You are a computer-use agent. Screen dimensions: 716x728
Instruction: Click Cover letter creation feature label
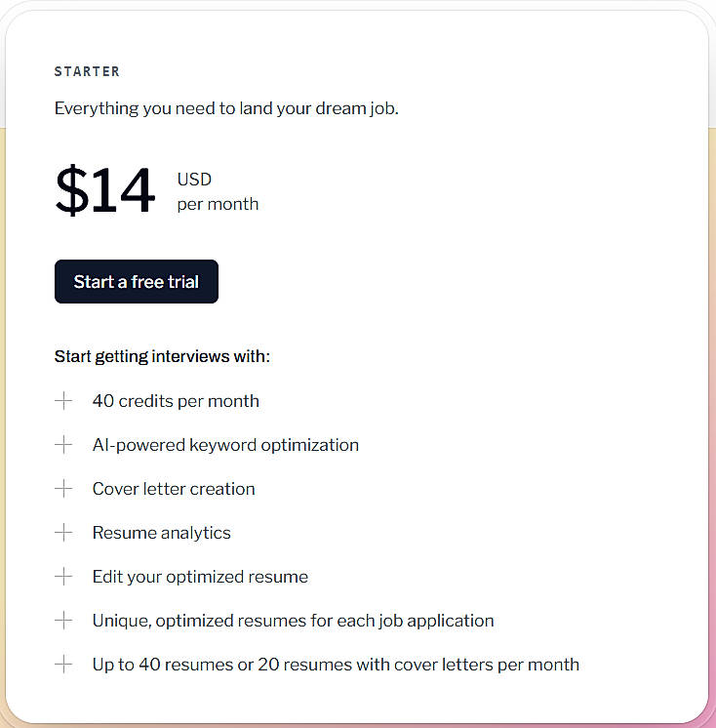click(x=174, y=489)
